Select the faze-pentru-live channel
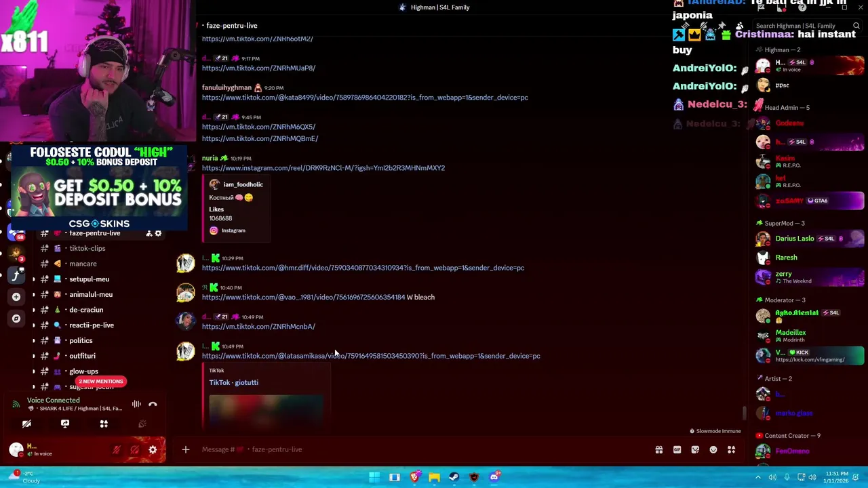 [95, 233]
